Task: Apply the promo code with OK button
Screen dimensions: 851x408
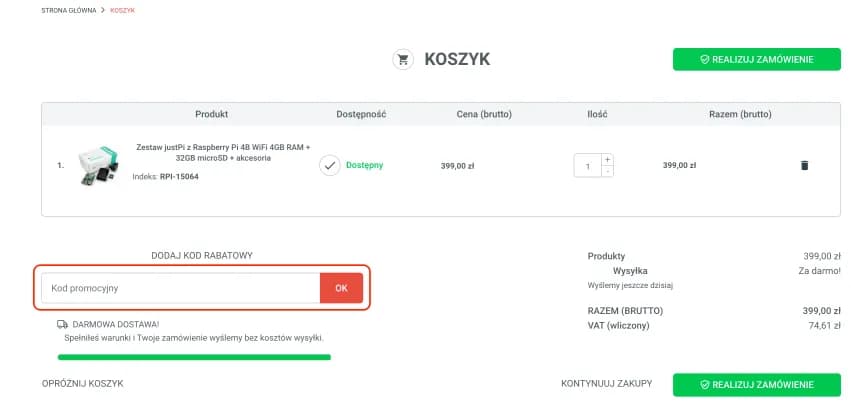Action: (341, 288)
